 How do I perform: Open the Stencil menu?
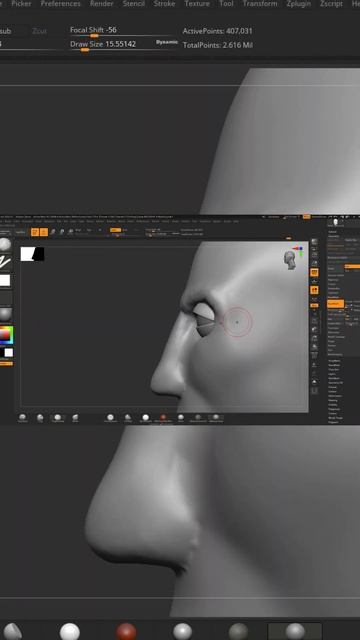coord(133,4)
